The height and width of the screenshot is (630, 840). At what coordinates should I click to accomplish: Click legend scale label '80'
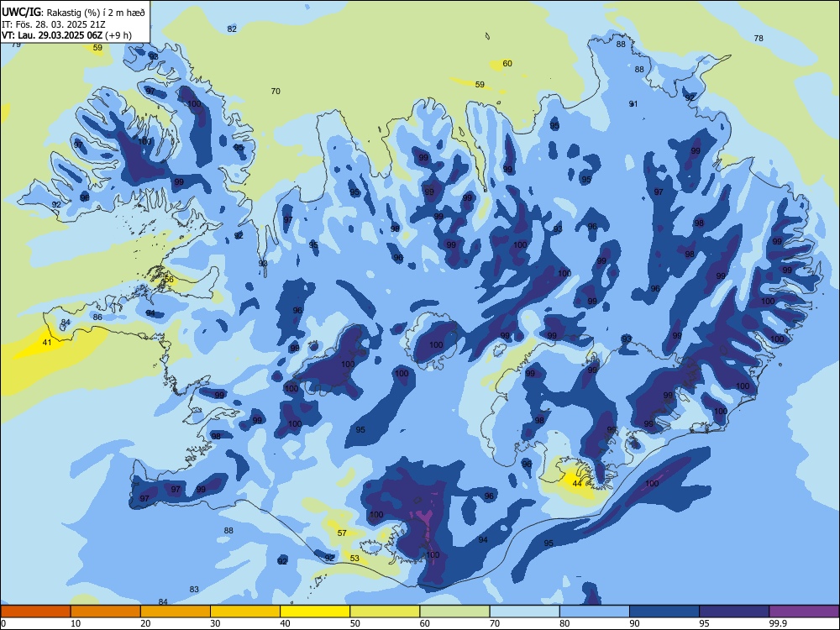pyautogui.click(x=564, y=623)
